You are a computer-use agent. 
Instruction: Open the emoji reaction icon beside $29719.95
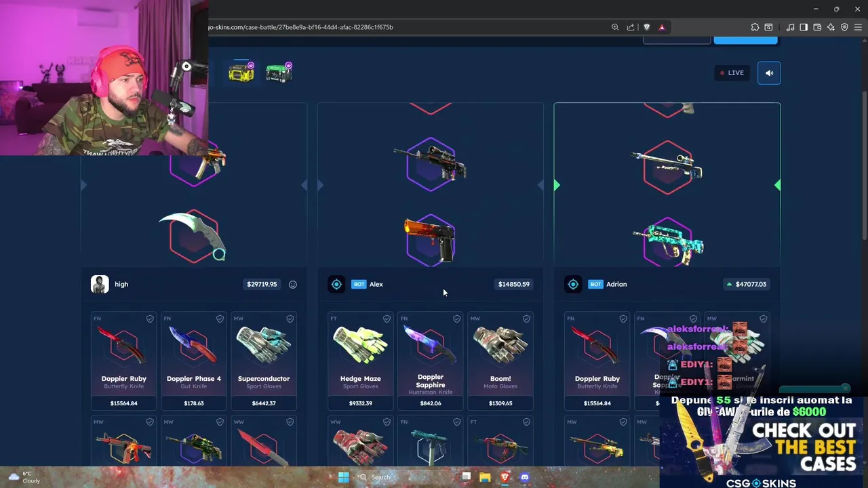click(293, 285)
